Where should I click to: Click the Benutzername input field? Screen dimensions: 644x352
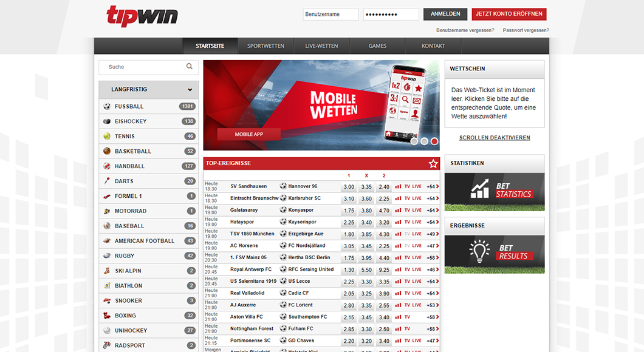tap(331, 14)
